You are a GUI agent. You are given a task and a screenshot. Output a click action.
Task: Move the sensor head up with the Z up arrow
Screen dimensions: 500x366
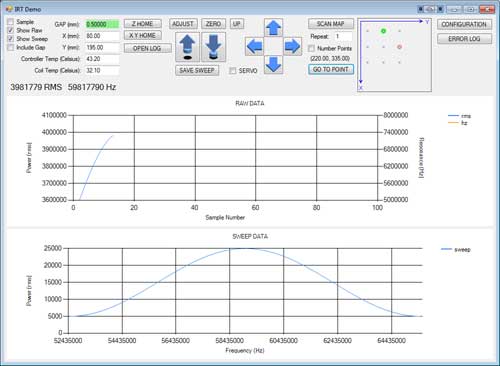click(187, 47)
